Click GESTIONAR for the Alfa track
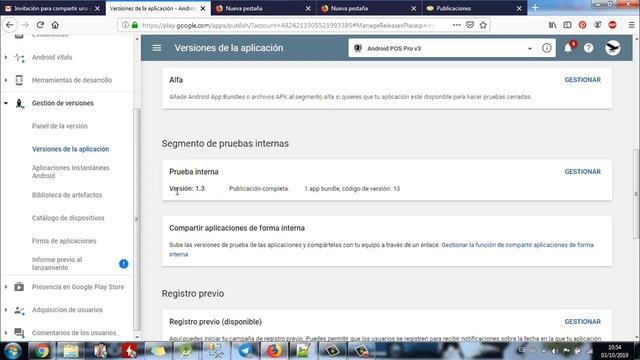Viewport: 640px width, 360px height. [x=582, y=80]
